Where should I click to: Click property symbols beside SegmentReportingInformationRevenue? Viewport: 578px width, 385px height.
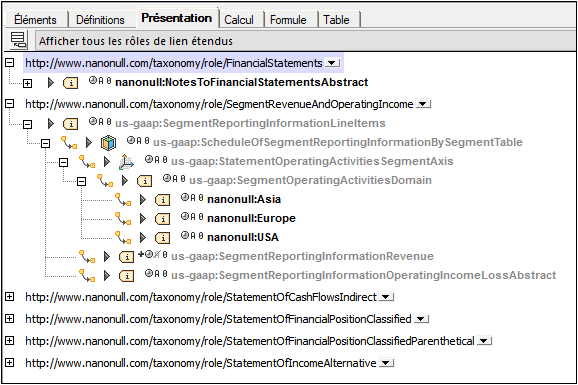pyautogui.click(x=153, y=254)
